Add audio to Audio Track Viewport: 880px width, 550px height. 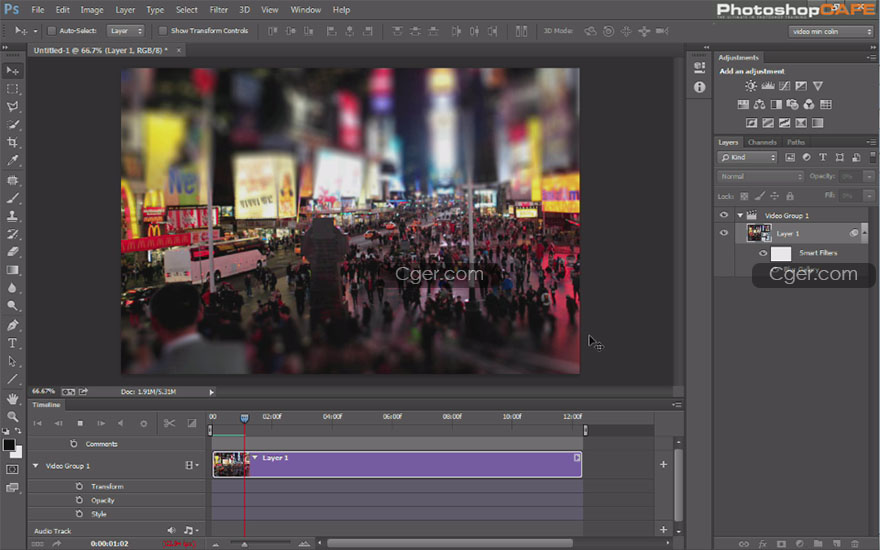pos(663,529)
